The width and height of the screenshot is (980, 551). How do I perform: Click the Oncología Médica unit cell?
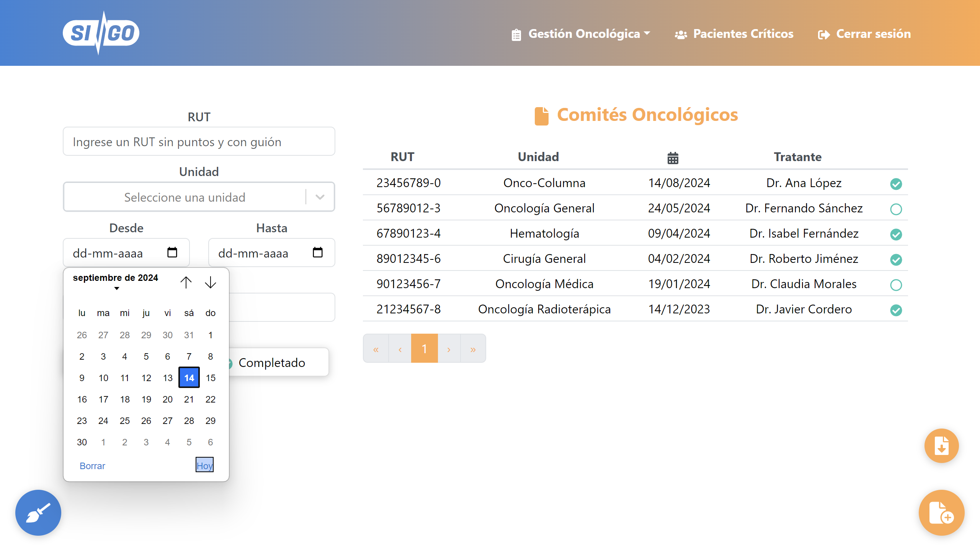click(x=544, y=284)
